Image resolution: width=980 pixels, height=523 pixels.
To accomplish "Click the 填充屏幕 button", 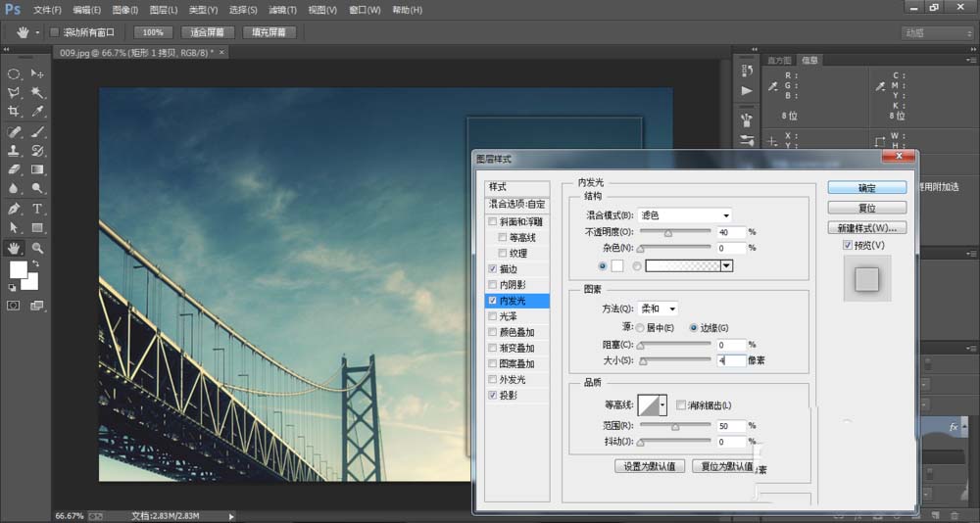I will [x=269, y=32].
